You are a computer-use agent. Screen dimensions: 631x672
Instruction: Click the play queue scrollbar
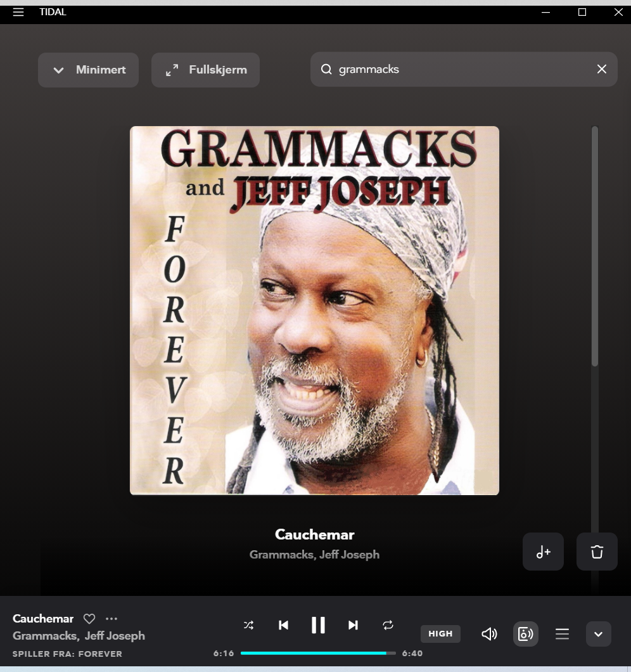[595, 246]
